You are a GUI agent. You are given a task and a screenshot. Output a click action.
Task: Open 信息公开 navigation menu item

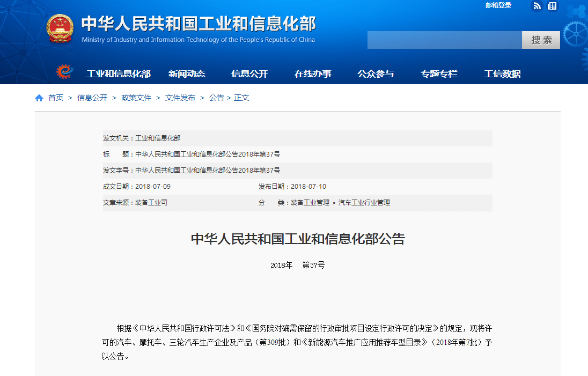250,74
